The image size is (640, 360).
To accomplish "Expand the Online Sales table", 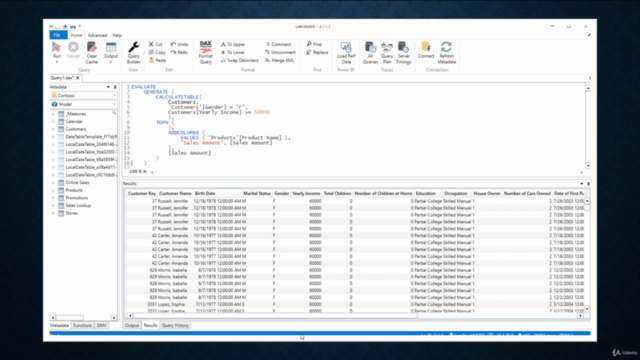I will tap(53, 183).
